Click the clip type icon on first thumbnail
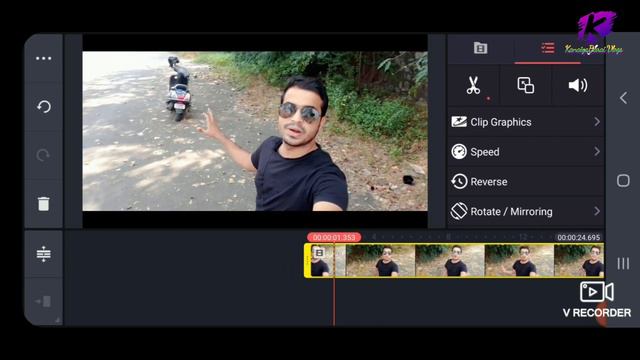Viewport: 640px width, 360px height. [319, 253]
